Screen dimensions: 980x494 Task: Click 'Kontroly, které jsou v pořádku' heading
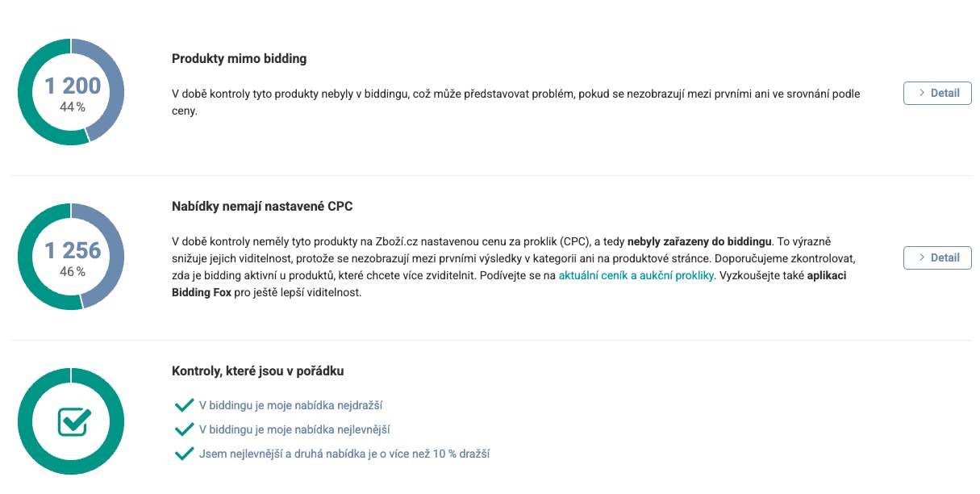coord(258,371)
